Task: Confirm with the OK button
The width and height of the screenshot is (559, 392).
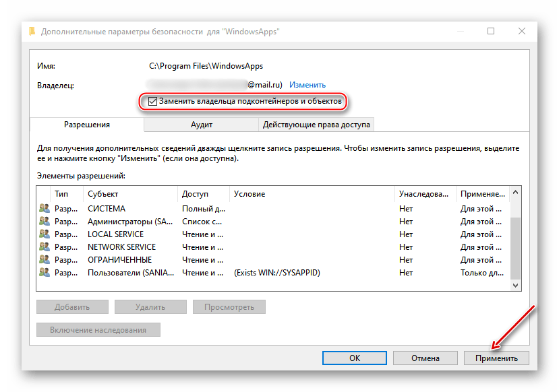Action: (354, 358)
